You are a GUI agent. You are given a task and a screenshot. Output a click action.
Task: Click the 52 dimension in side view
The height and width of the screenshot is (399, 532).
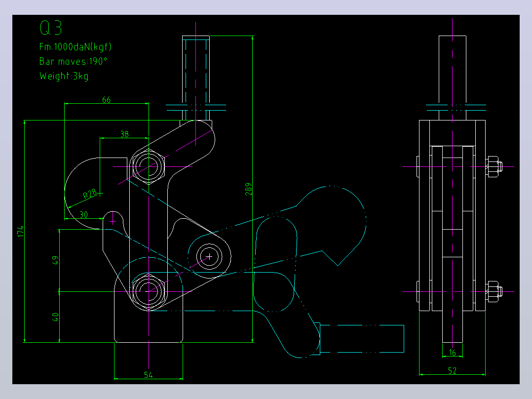pos(452,370)
